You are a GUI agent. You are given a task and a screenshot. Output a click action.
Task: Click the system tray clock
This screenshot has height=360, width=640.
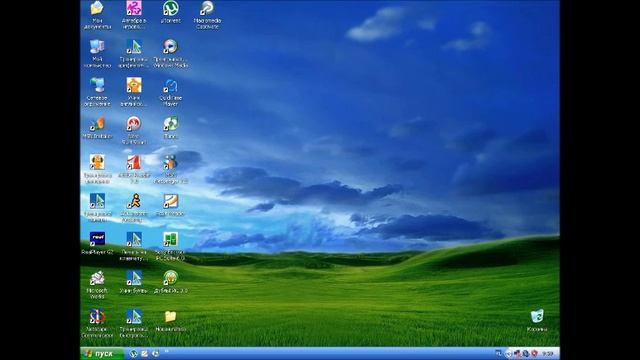pyautogui.click(x=548, y=353)
